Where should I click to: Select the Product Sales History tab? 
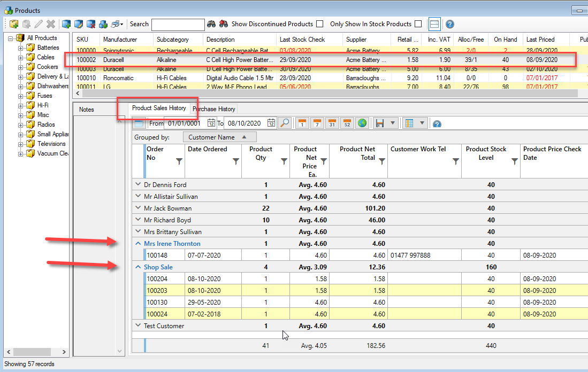coord(159,108)
